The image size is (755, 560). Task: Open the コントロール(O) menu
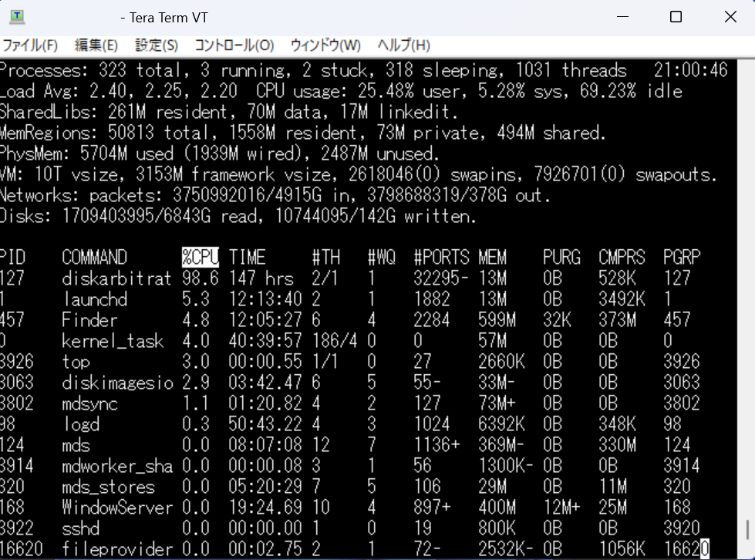[x=234, y=46]
